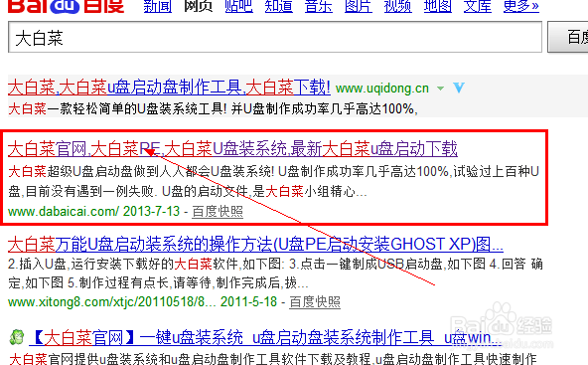588x365 pixels.
Task: Click snippet text 2.插入U盘,运行安装下载好的
Action: (x=91, y=264)
